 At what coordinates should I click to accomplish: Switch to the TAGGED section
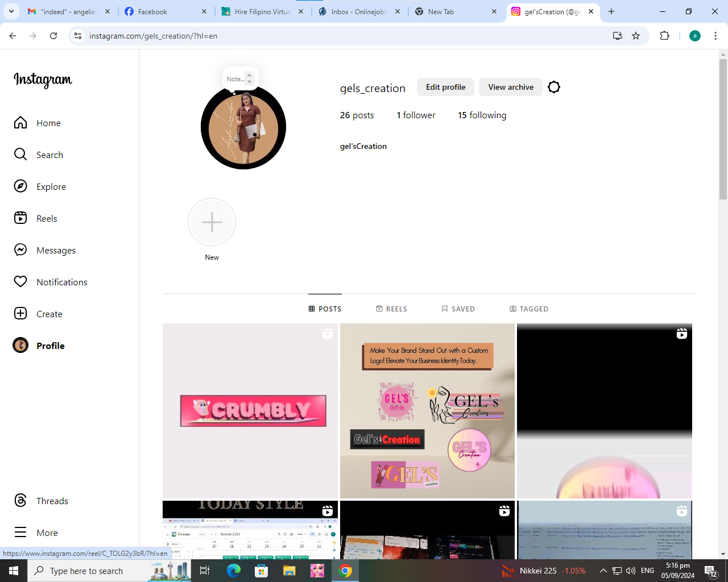tap(529, 309)
